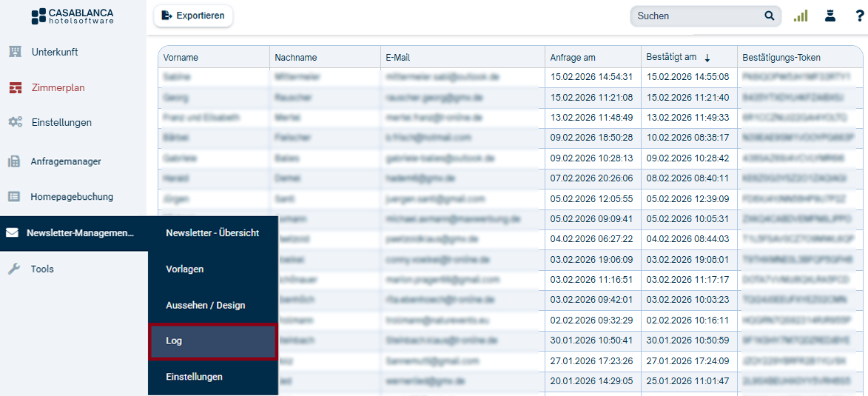Sort by the Bestätigt am column header

[671, 57]
